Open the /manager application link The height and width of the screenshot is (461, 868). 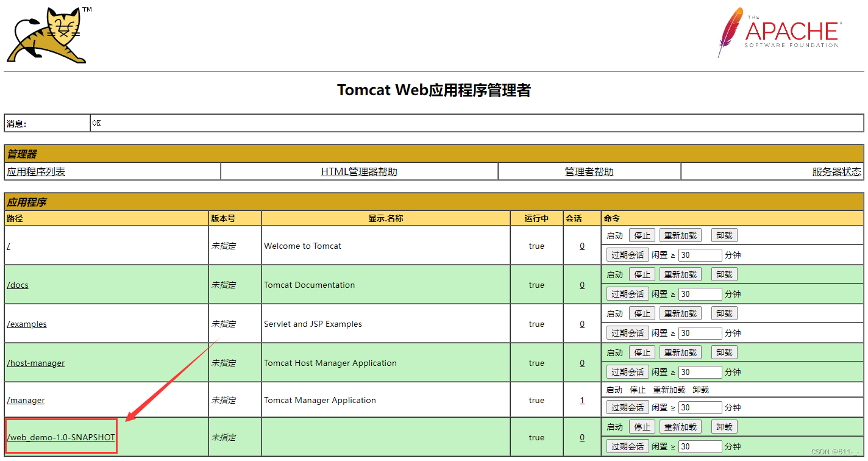pos(26,401)
